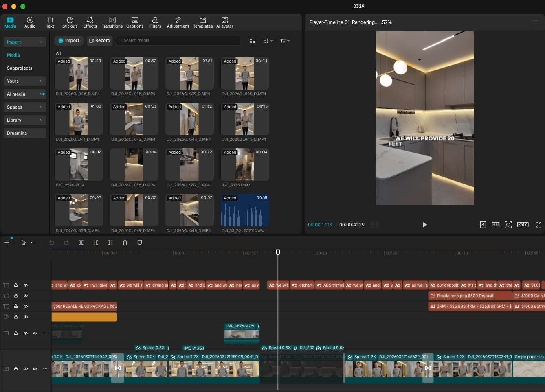Click the marker shield icon in timeline toolbar
Viewport: 545px width, 392px height.
140,243
